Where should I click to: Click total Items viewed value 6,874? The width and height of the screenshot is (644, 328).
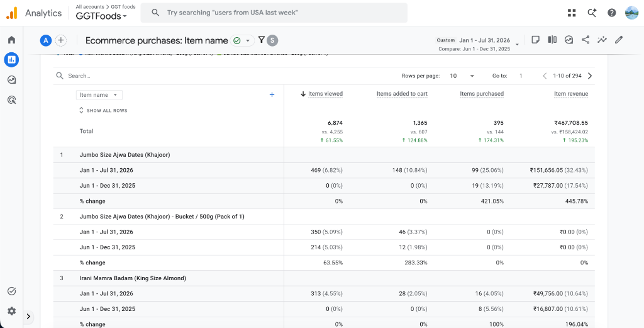tap(335, 123)
